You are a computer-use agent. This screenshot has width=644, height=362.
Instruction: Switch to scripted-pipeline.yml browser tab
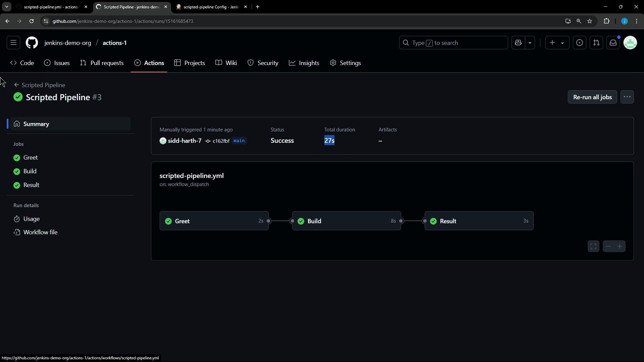point(51,7)
